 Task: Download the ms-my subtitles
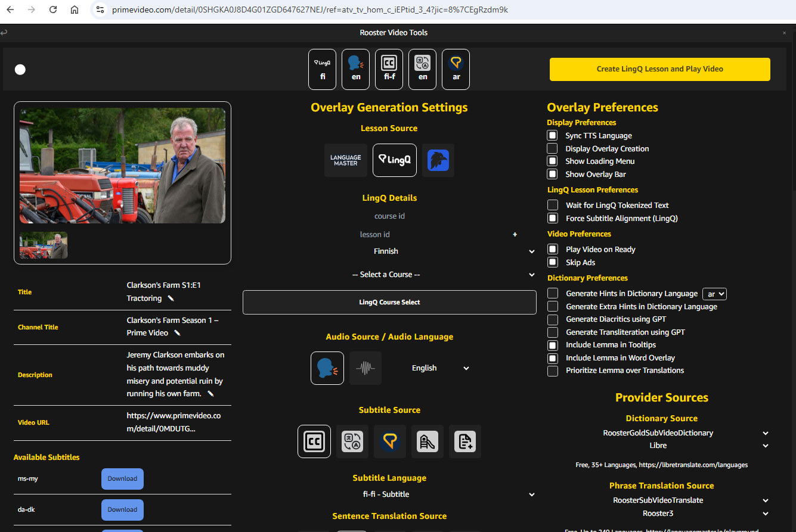[122, 479]
